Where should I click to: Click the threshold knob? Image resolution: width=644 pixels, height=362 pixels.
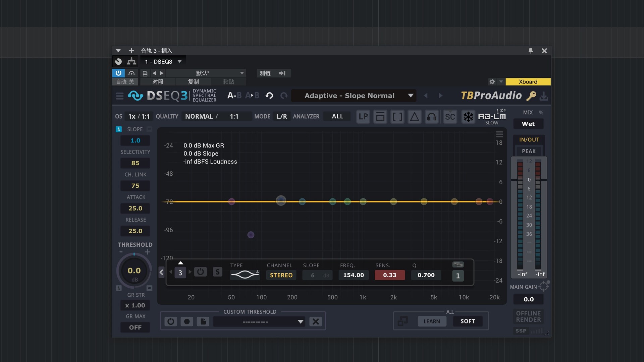click(x=134, y=271)
